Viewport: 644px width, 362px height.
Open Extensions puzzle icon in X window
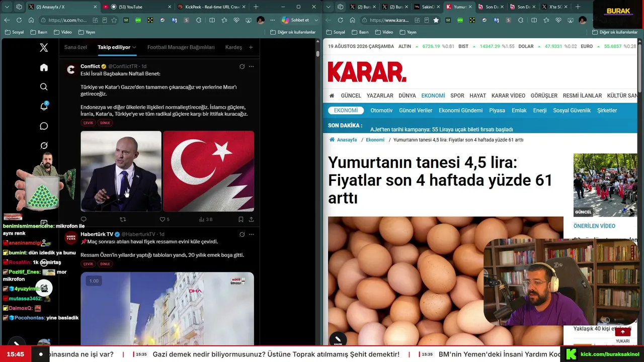pyautogui.click(x=199, y=20)
